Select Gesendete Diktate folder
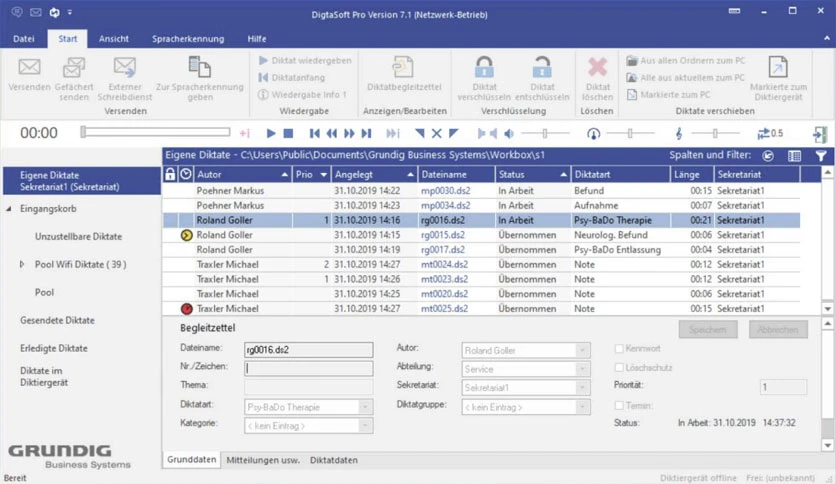Image resolution: width=836 pixels, height=484 pixels. click(57, 320)
